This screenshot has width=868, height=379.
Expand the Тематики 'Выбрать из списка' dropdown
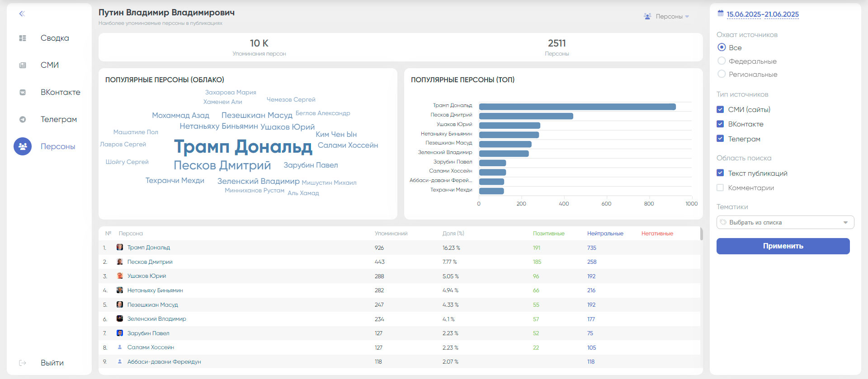tap(785, 222)
